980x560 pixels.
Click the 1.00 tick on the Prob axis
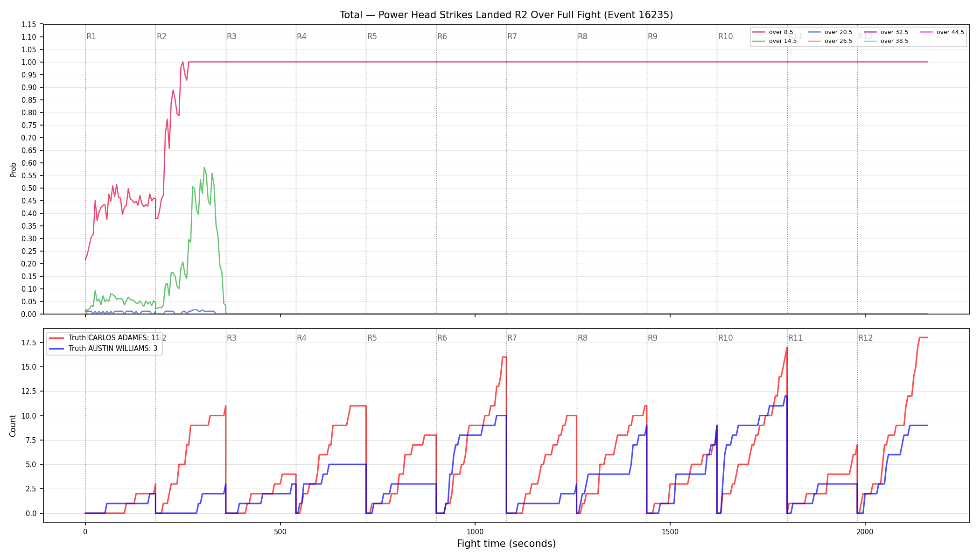(x=29, y=62)
